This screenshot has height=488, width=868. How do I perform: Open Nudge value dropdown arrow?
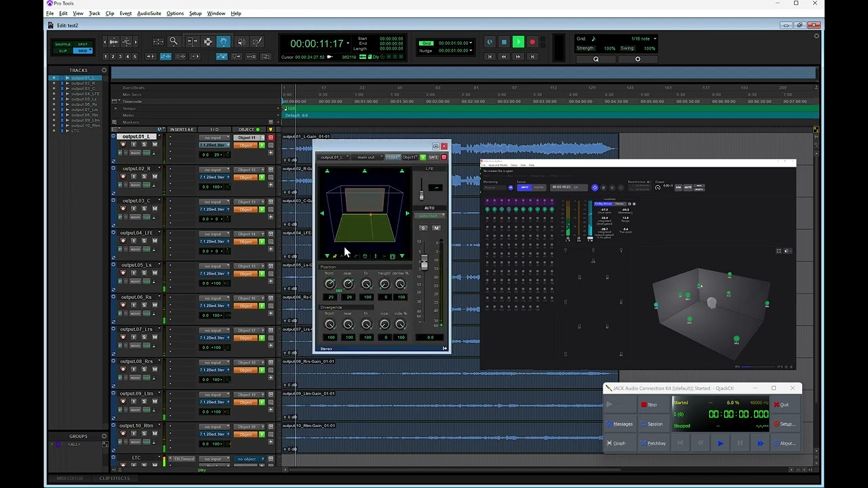[471, 50]
